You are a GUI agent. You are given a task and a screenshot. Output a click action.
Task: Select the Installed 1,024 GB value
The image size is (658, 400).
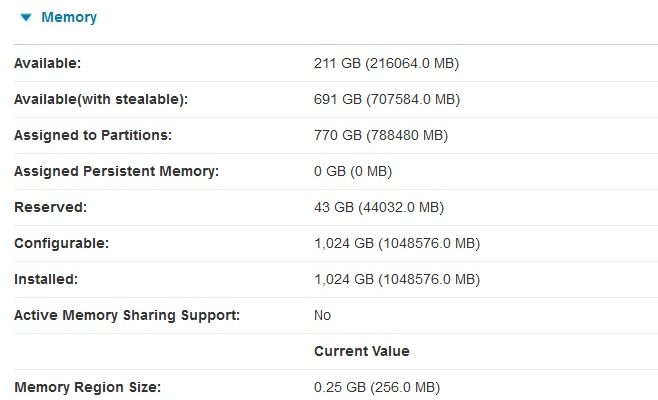coord(397,279)
